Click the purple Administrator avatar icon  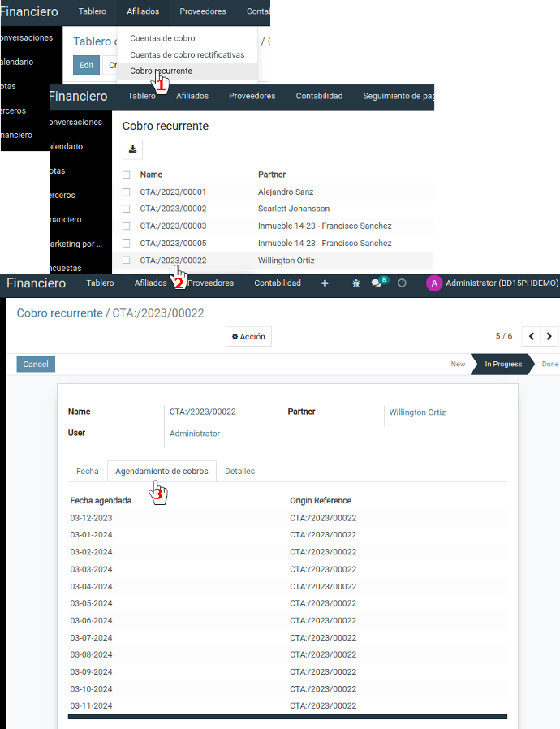click(x=434, y=283)
